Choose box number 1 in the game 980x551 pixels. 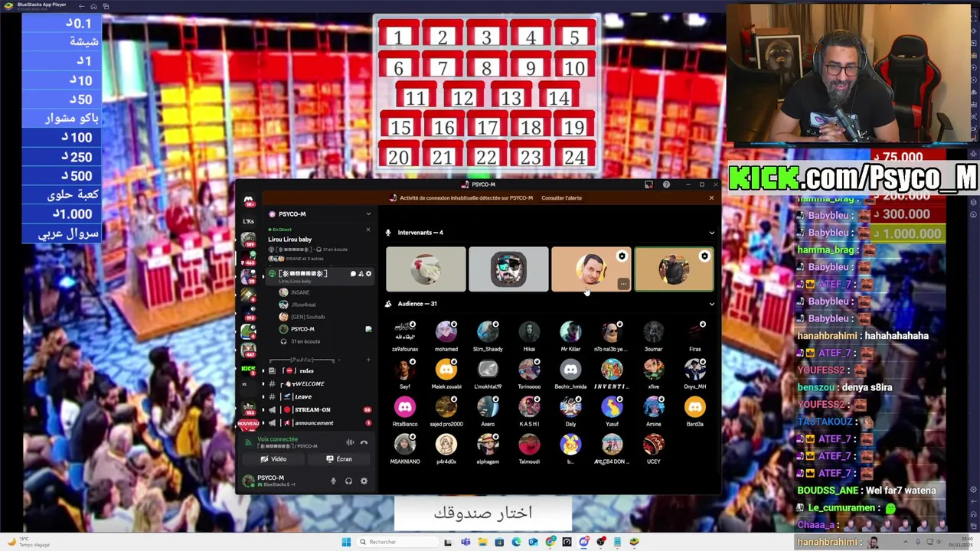coord(398,35)
